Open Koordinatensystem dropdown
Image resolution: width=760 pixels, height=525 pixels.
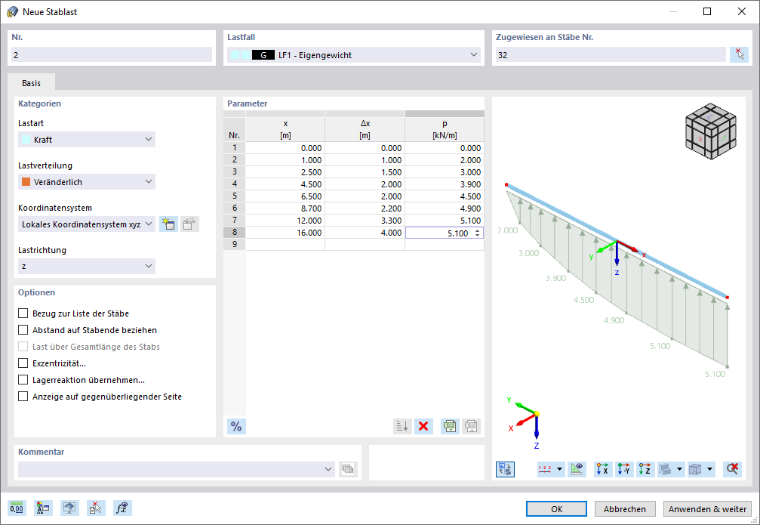click(x=87, y=224)
